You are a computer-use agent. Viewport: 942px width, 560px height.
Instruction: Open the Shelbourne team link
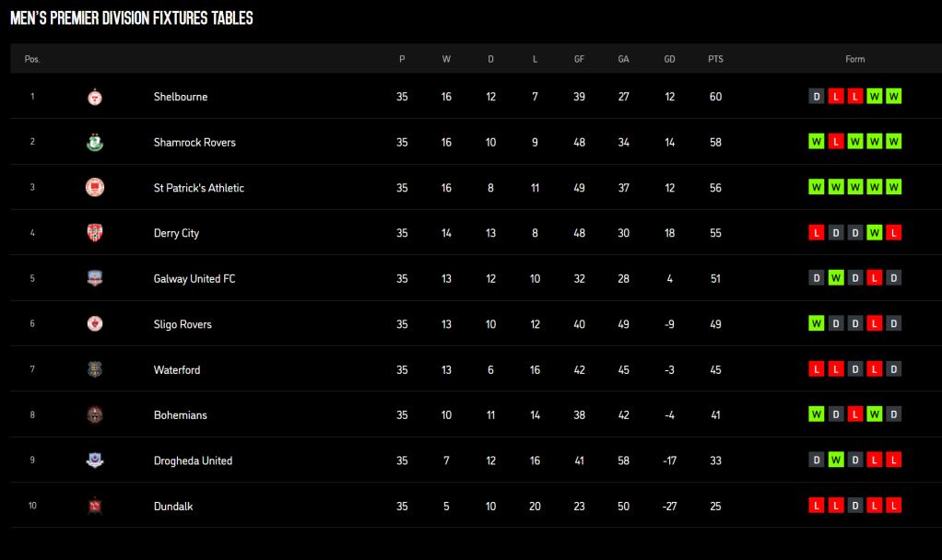coord(181,97)
